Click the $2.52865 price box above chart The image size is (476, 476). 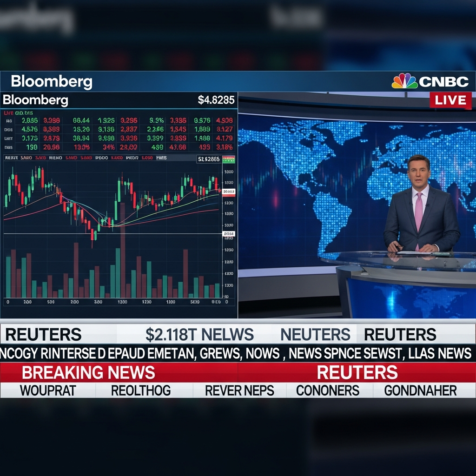(x=209, y=159)
